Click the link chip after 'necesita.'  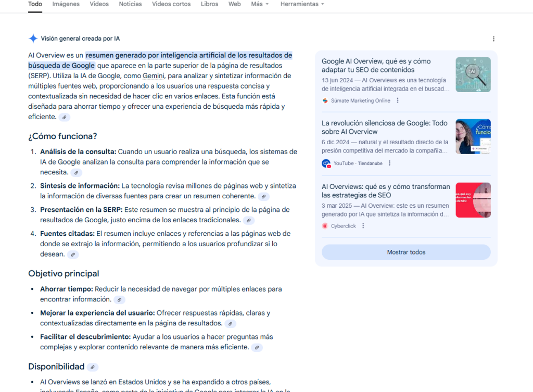[x=76, y=173]
